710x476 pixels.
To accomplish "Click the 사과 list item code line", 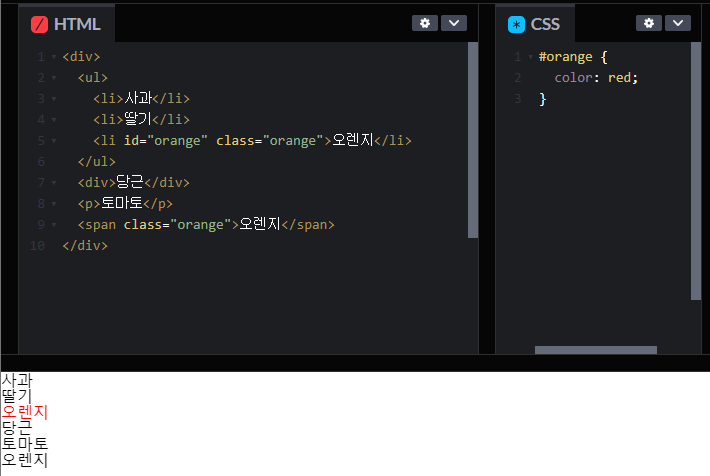I will point(141,98).
